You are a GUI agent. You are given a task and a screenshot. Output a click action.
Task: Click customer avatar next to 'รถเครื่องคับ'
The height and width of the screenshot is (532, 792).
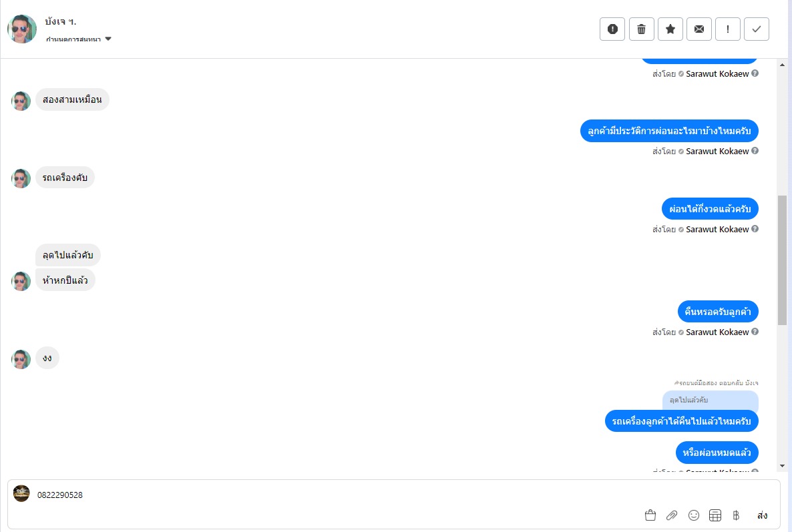(x=21, y=178)
